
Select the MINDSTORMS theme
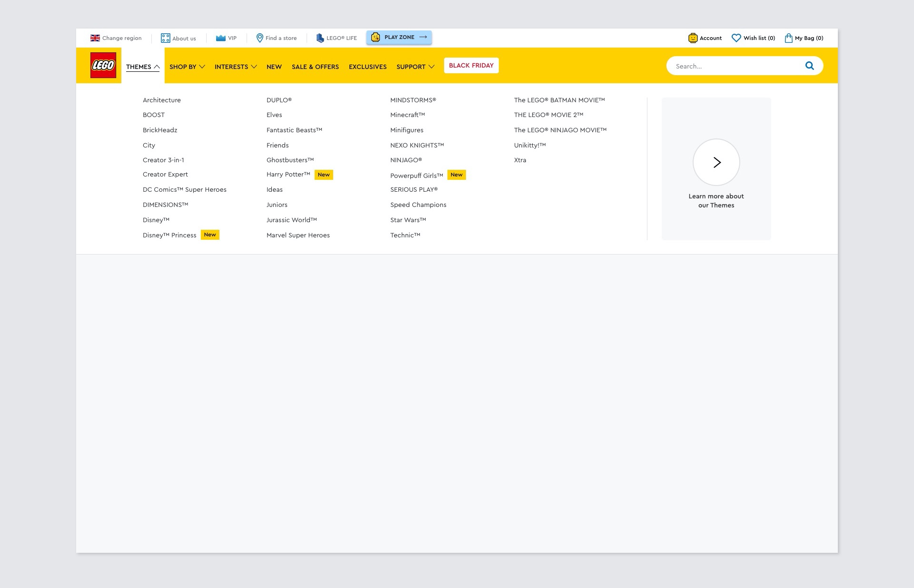pyautogui.click(x=413, y=100)
